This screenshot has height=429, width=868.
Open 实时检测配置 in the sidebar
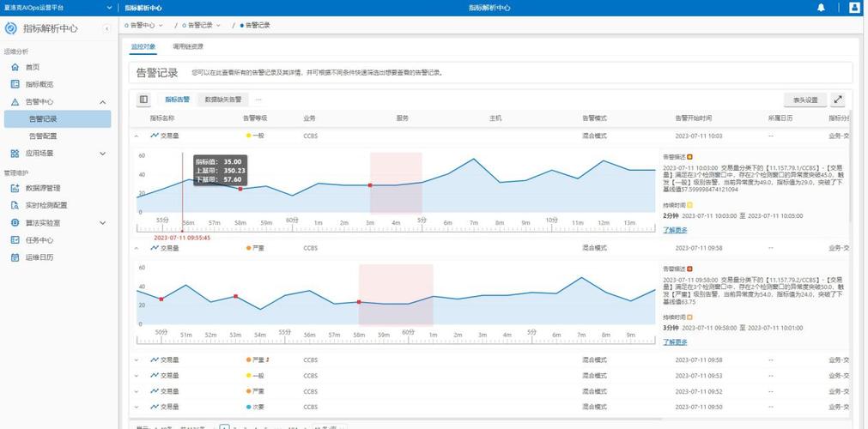click(x=46, y=205)
